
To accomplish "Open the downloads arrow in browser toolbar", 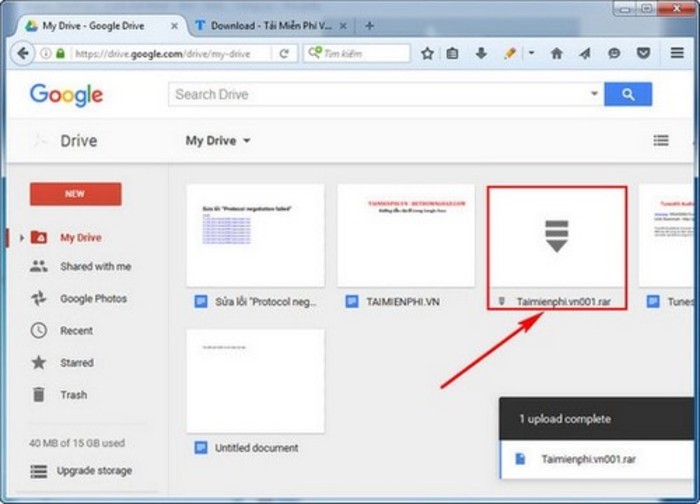I will click(x=481, y=54).
